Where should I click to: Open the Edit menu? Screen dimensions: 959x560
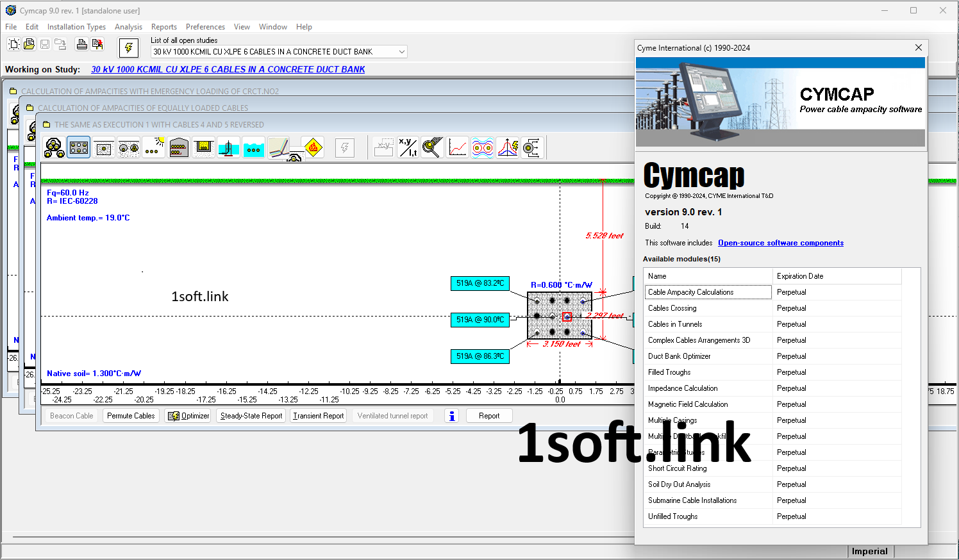(32, 27)
